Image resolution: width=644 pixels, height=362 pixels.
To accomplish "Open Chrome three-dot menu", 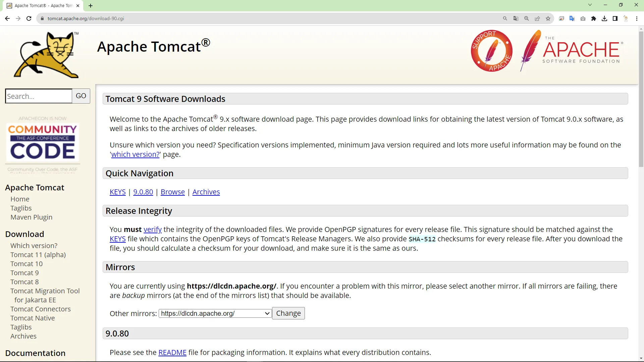I will 637,18.
